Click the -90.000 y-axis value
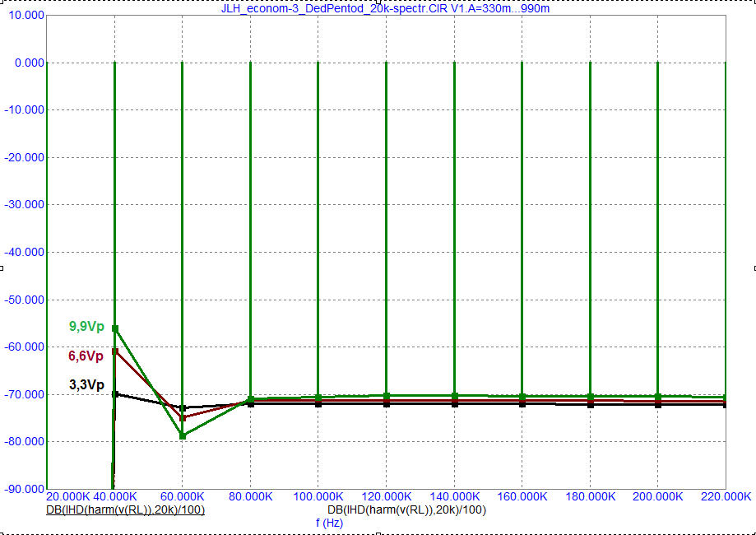This screenshot has width=756, height=535. pyautogui.click(x=25, y=489)
